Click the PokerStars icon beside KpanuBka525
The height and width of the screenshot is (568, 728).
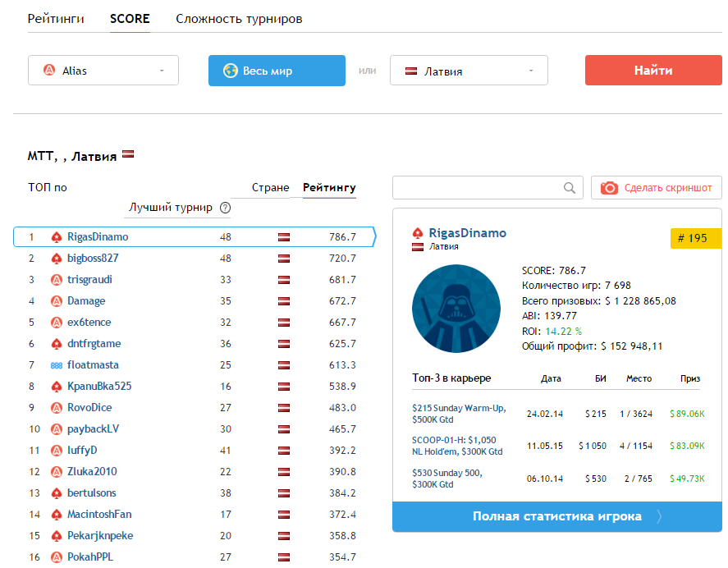[x=57, y=387]
